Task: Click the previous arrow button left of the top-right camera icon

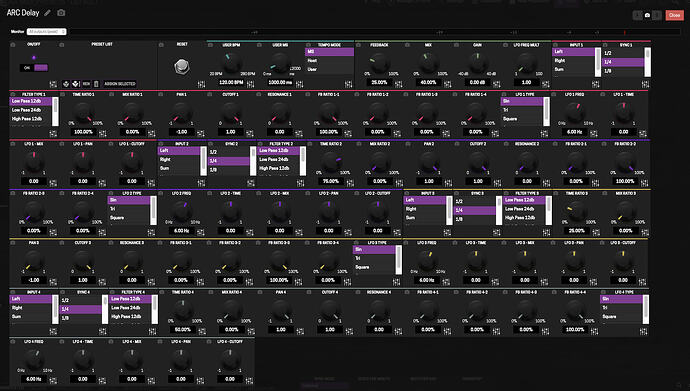Action: pos(638,15)
